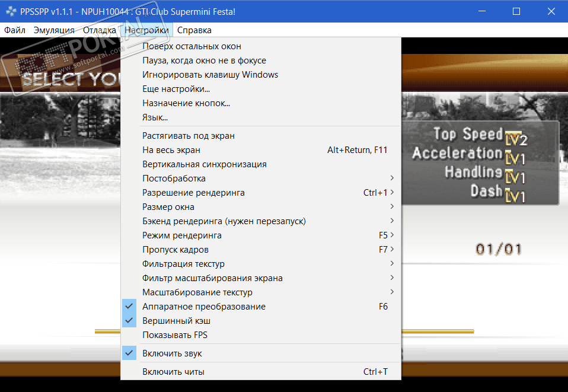This screenshot has height=392, width=568.
Task: Maximize the PPSSPP window
Action: click(x=516, y=11)
